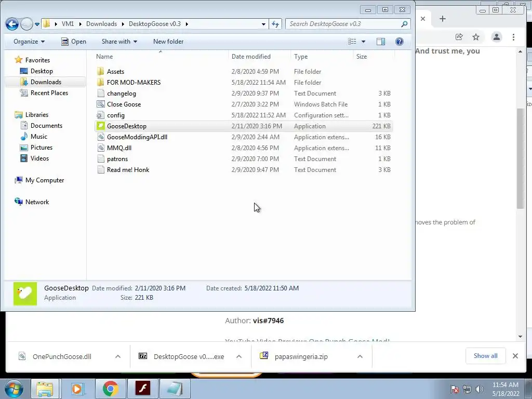Open a new Chrome tab with plus
The width and height of the screenshot is (532, 399).
click(x=443, y=19)
